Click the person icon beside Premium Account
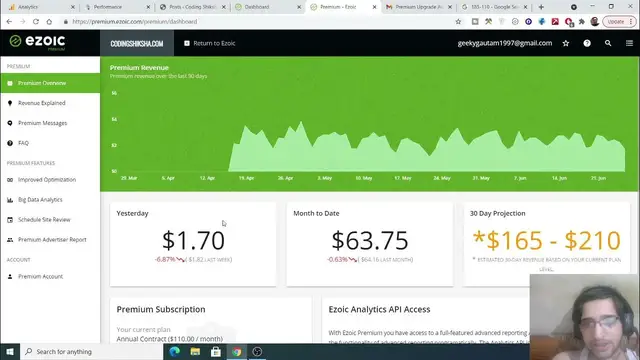This screenshot has height=360, width=640. pyautogui.click(x=10, y=276)
